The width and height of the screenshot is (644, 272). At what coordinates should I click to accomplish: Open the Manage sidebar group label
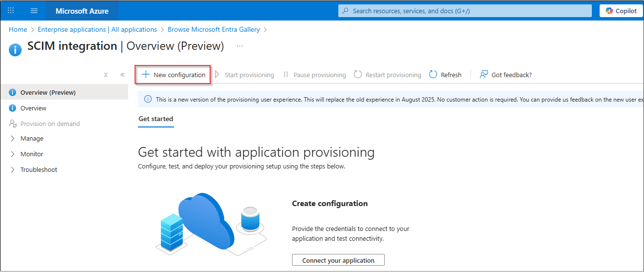pos(32,139)
